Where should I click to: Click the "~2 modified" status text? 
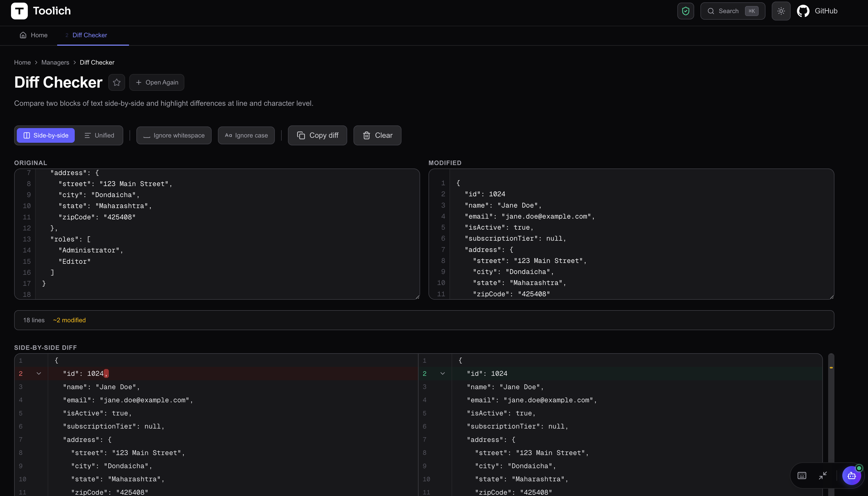69,320
